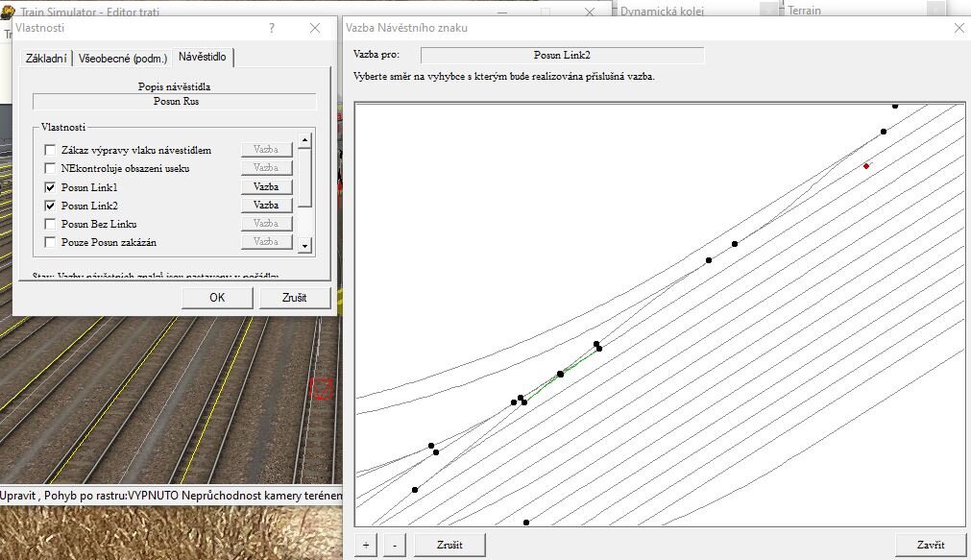The image size is (971, 560).
Task: Click the help question mark in Vlastnosti
Action: coord(272,29)
